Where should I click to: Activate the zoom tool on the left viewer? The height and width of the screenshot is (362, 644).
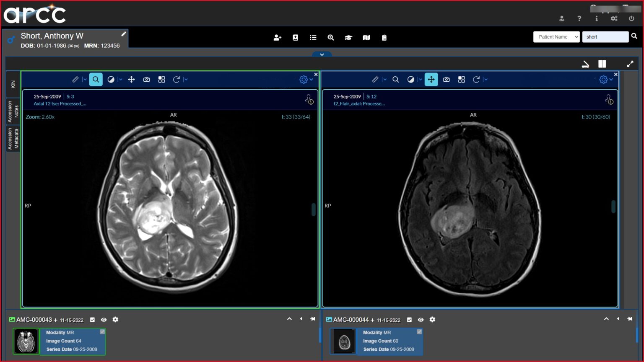96,79
